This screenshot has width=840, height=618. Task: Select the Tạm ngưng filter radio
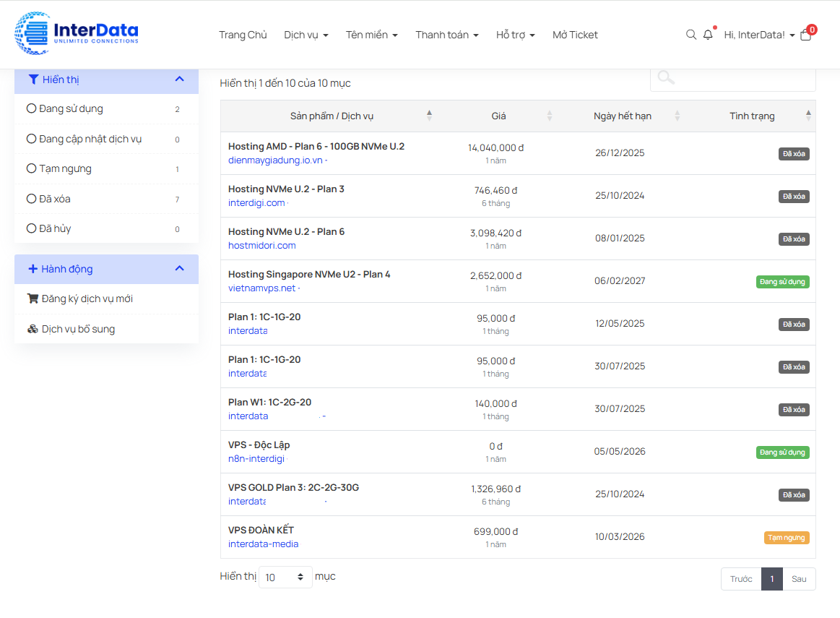pos(32,168)
